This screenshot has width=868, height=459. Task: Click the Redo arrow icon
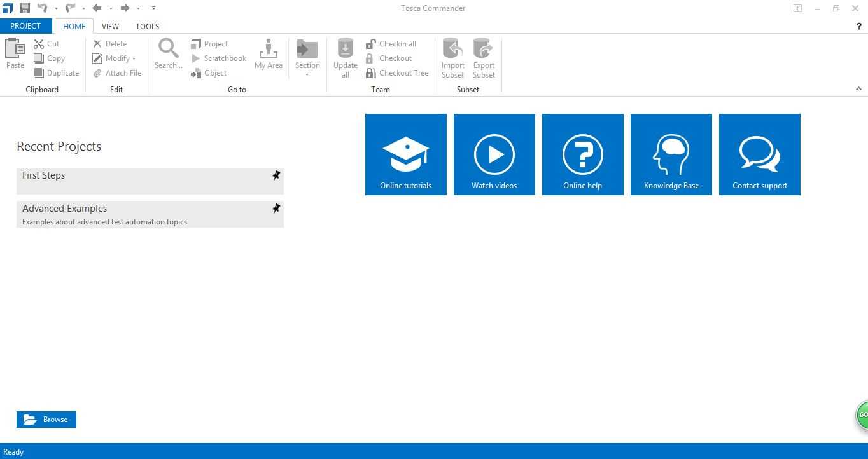click(x=71, y=8)
